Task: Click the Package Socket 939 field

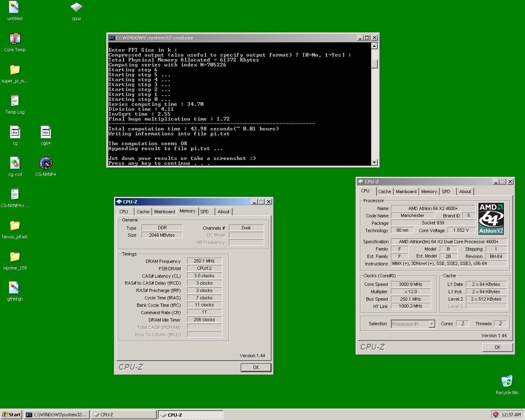Action: 433,223
